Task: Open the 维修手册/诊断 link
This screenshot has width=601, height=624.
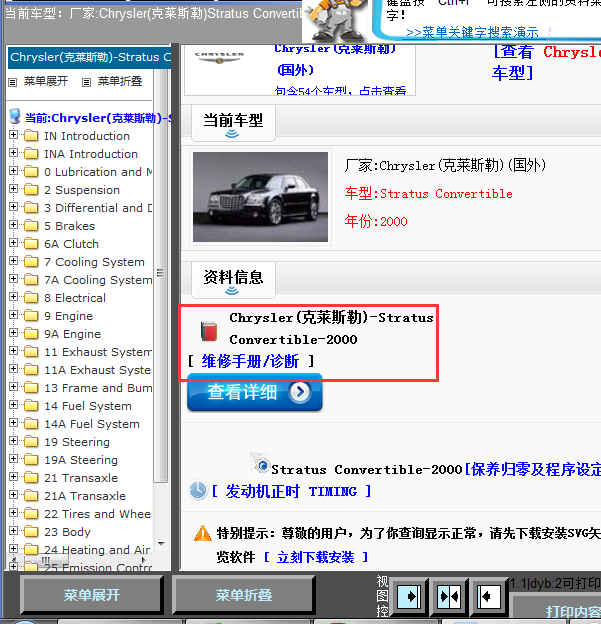Action: 250,361
